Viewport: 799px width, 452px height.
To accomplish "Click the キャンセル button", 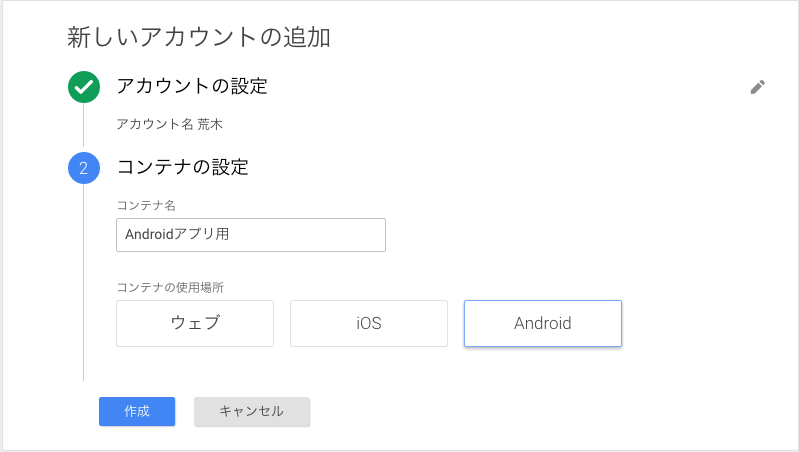I will click(252, 412).
